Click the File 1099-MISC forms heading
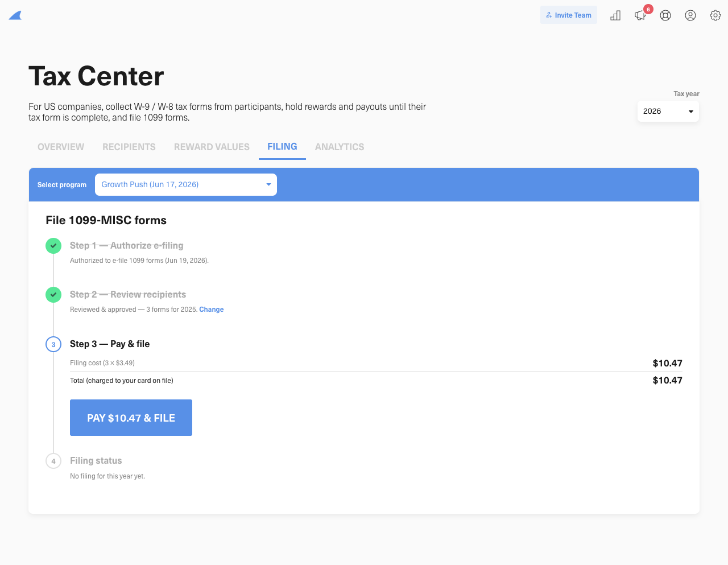 tap(106, 220)
